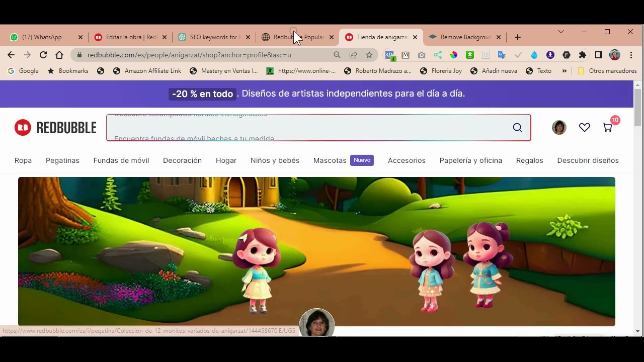Image resolution: width=644 pixels, height=362 pixels.
Task: Select the Tienda de anigarzat tab
Action: point(381,37)
